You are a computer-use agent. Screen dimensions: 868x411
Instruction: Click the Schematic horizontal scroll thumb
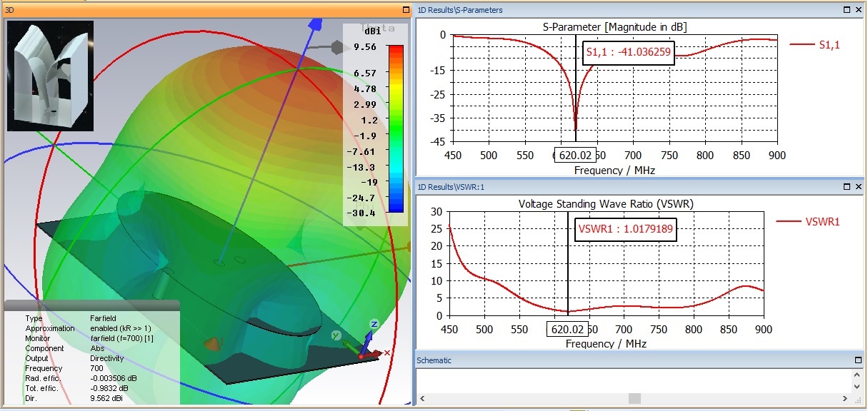(634, 398)
